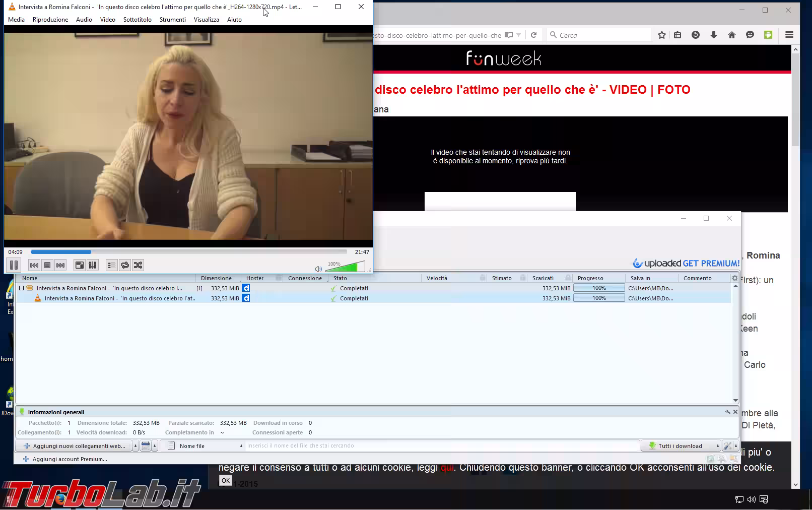Click the Firefox home icon

(x=732, y=35)
